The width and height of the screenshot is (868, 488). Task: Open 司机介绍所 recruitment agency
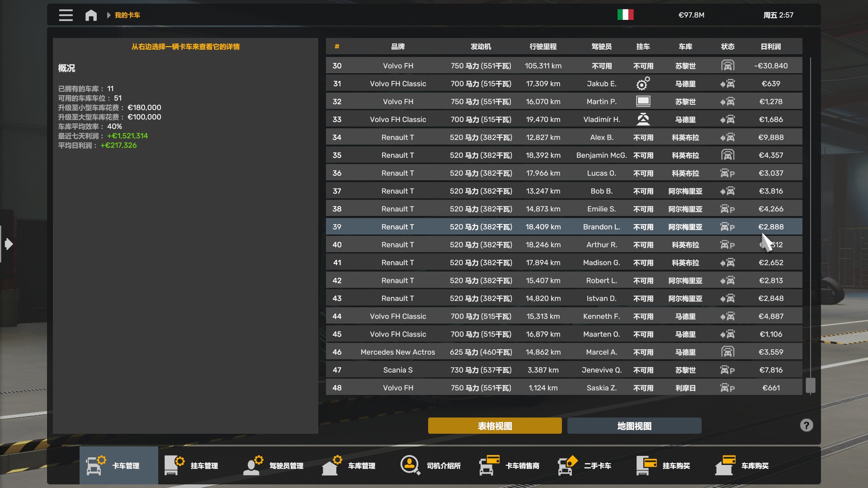(431, 465)
